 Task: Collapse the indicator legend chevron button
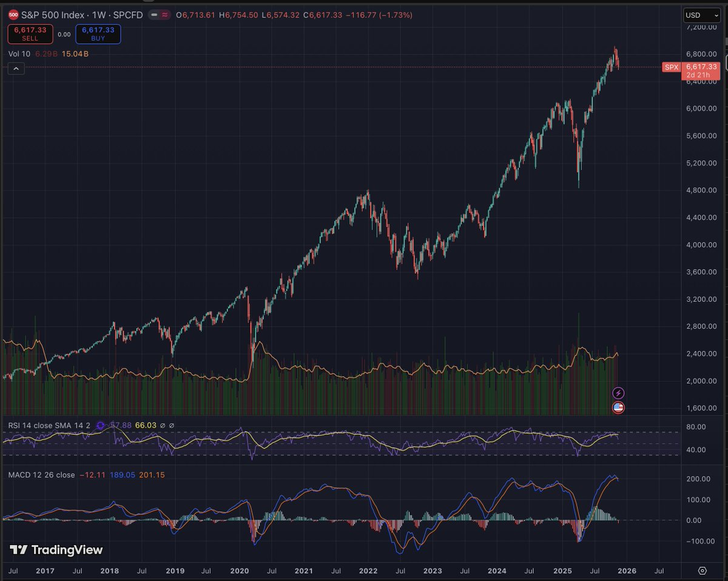click(x=16, y=69)
